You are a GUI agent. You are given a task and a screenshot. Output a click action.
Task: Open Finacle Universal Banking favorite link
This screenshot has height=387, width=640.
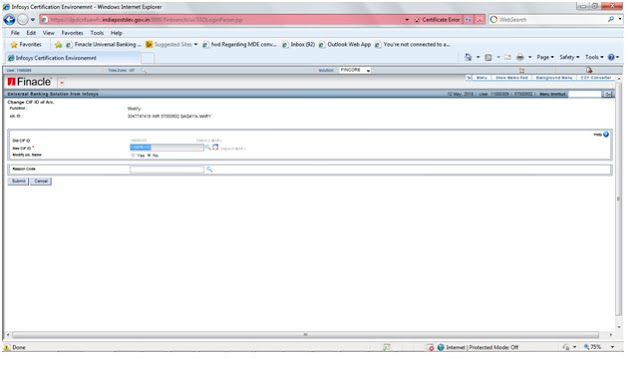point(104,44)
